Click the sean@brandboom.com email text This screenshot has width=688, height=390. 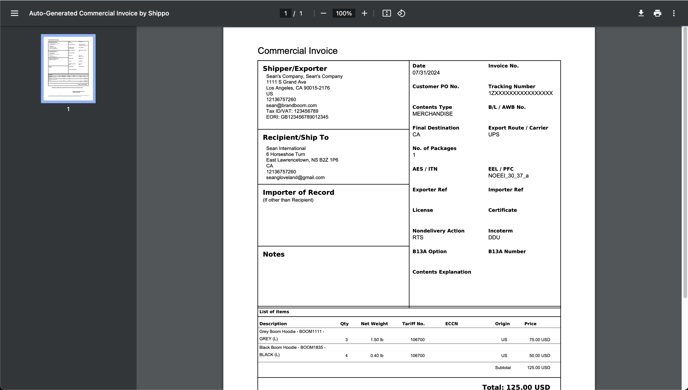coord(291,105)
